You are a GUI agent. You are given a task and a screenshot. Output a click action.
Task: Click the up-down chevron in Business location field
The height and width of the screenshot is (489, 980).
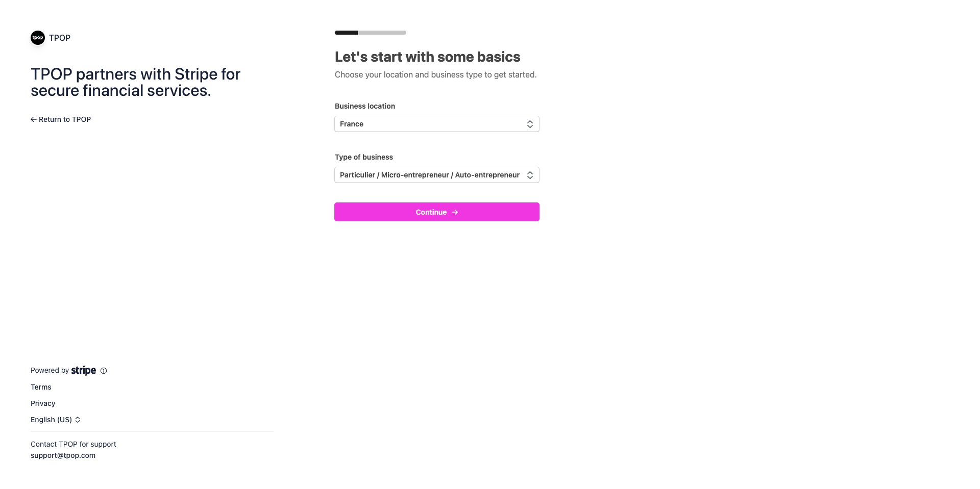click(x=530, y=124)
